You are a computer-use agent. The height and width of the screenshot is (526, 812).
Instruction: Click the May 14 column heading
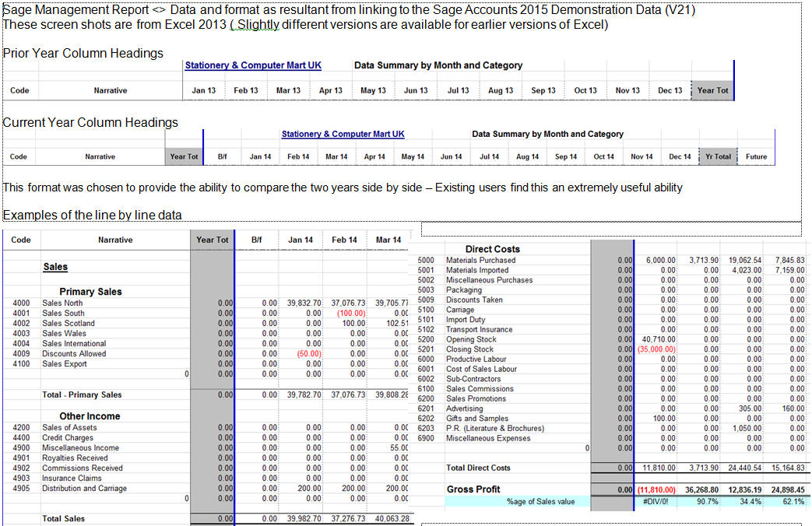click(x=413, y=156)
